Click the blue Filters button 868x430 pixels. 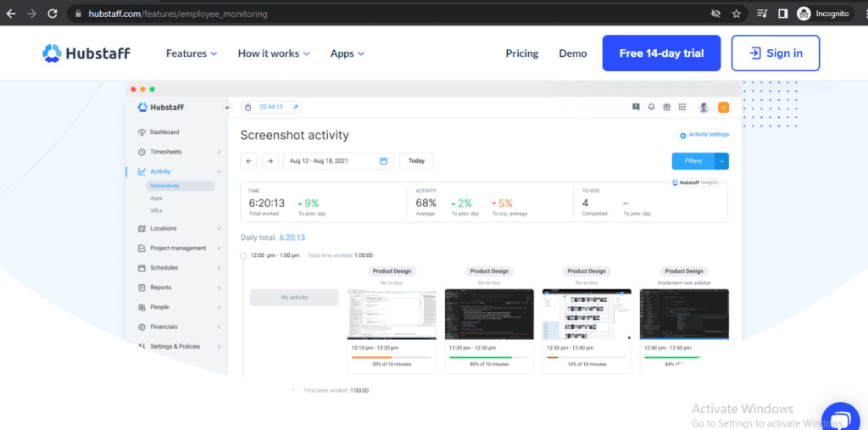[x=693, y=161]
